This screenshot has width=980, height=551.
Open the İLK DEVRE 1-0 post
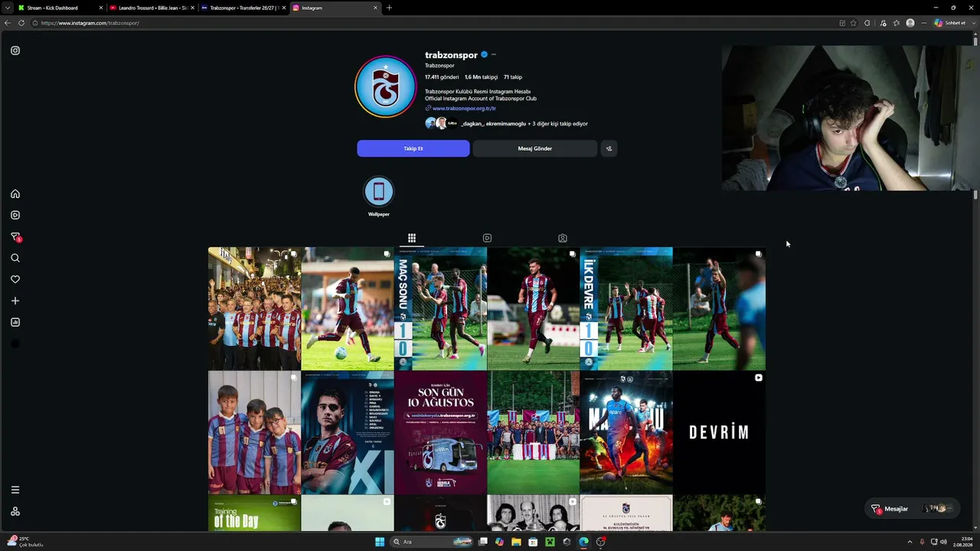coord(626,308)
